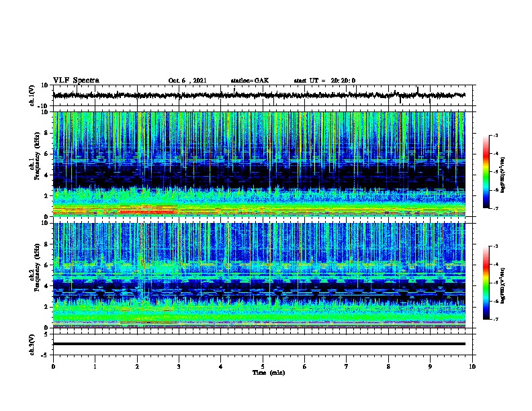Click the '-5' tick on ch.3(V) axis

46,355
